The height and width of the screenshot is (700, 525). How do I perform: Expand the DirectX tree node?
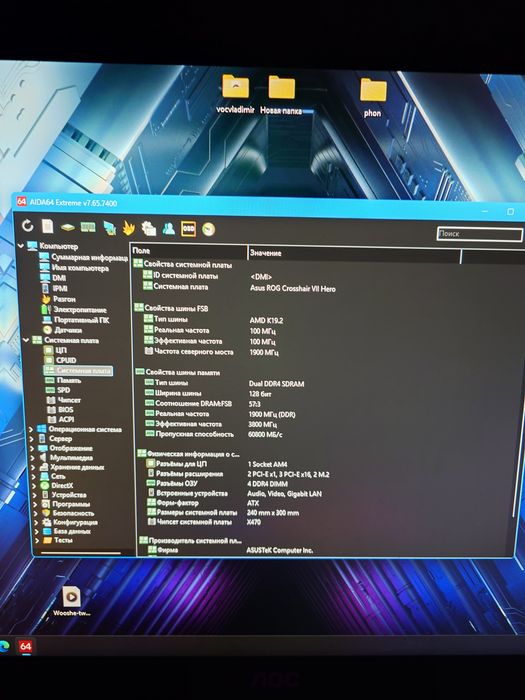pos(34,485)
